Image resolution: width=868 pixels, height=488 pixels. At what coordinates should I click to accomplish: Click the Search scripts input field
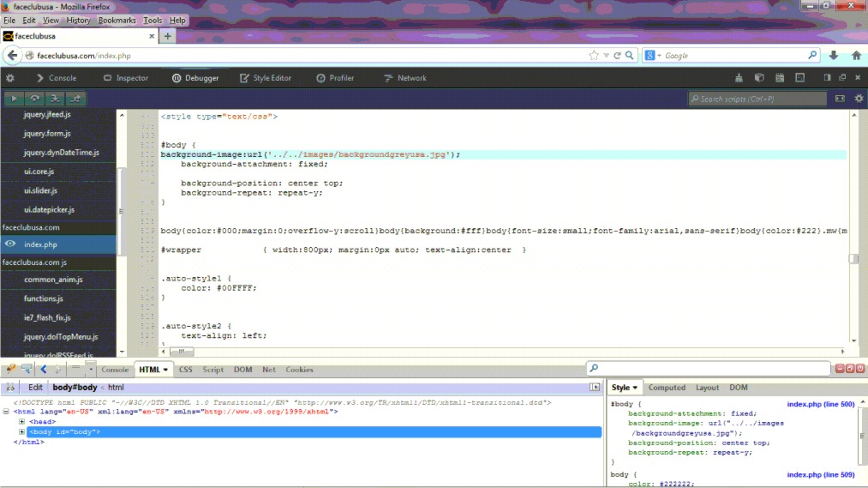758,99
